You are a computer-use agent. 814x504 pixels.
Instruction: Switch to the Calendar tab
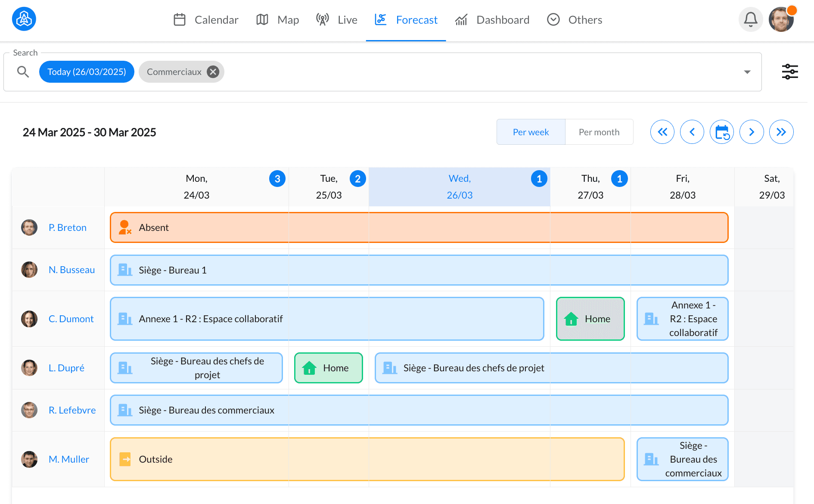click(x=205, y=20)
